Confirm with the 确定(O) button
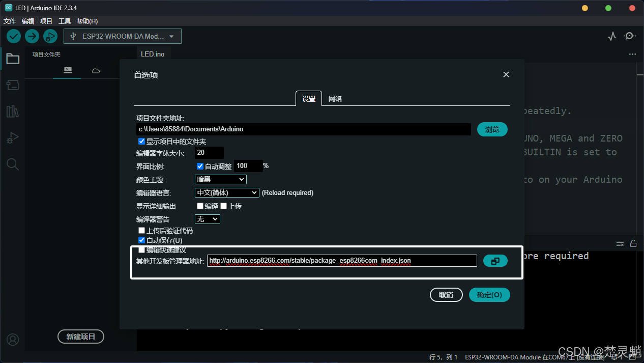The height and width of the screenshot is (363, 644). pos(489,295)
